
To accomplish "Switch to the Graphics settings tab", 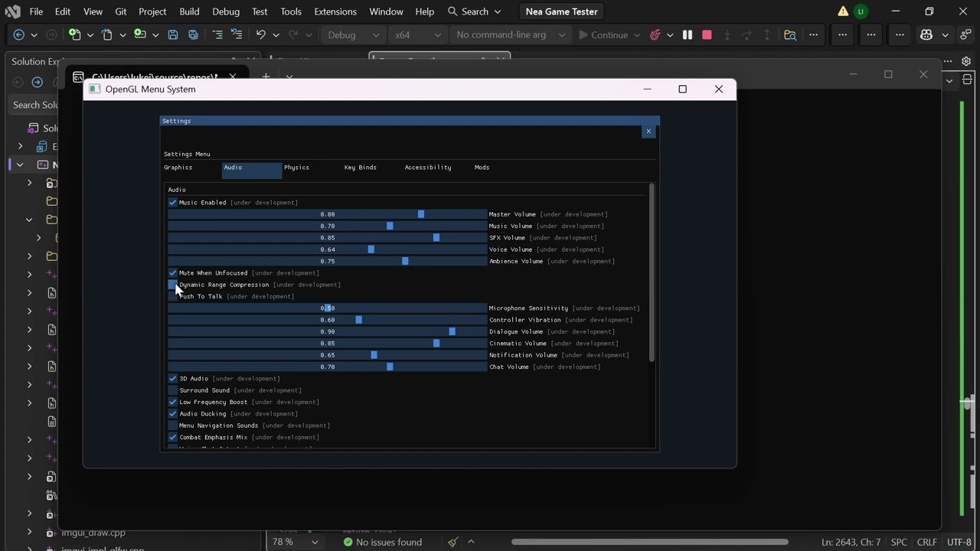I will click(178, 168).
